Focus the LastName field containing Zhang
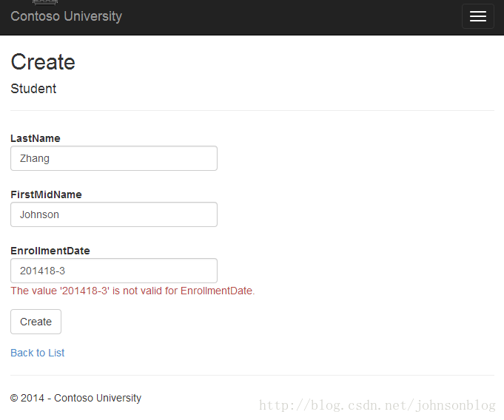The image size is (504, 420). 114,158
